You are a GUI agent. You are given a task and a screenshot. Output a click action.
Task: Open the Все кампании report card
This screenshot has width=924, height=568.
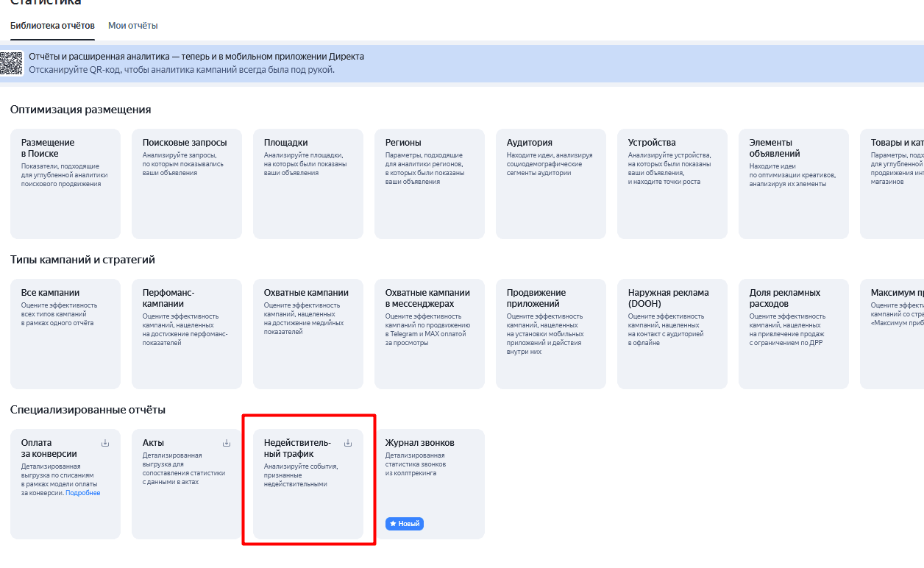[65, 334]
